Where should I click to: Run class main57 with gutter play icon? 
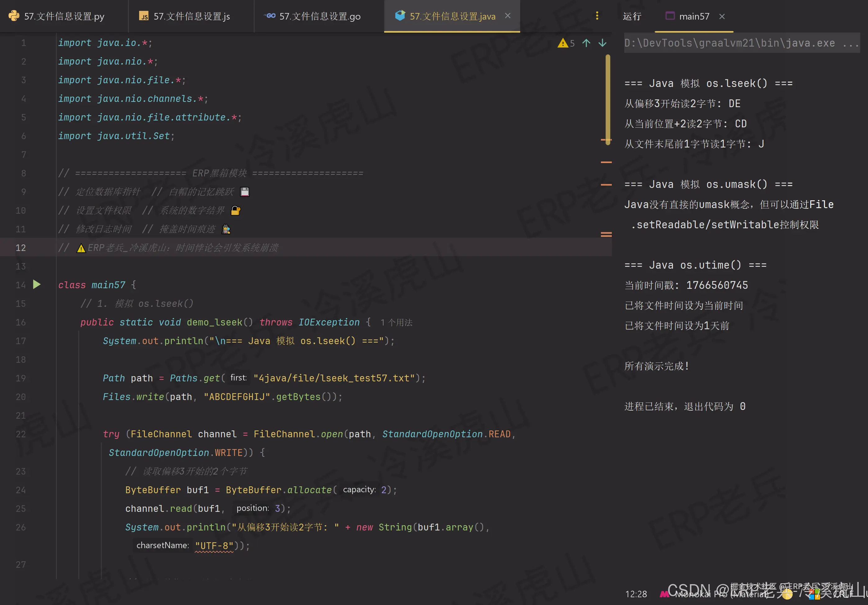[37, 284]
